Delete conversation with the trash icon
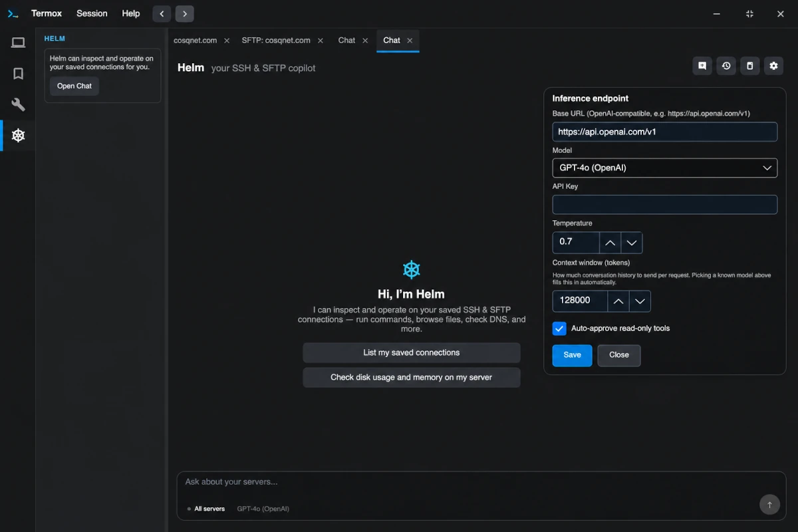Viewport: 798px width, 532px height. click(749, 66)
